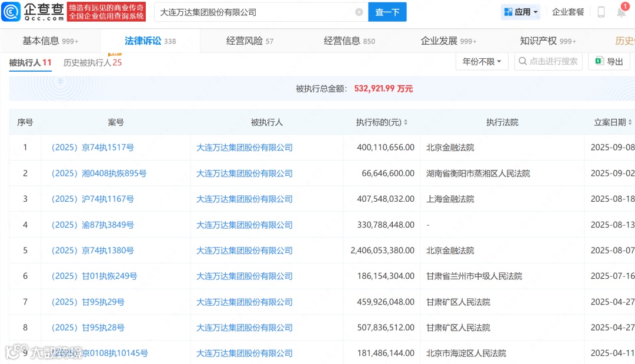Open the 企业套餐 link
635x364 pixels.
pos(568,12)
